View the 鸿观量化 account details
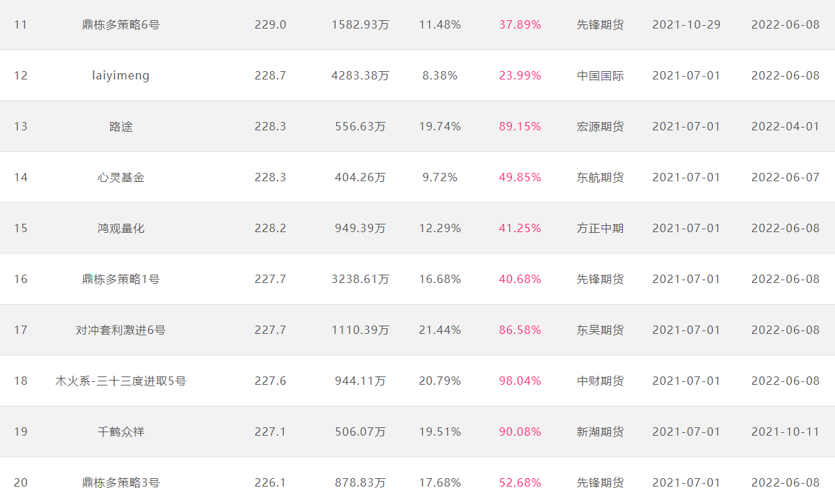This screenshot has width=835, height=504. (121, 229)
